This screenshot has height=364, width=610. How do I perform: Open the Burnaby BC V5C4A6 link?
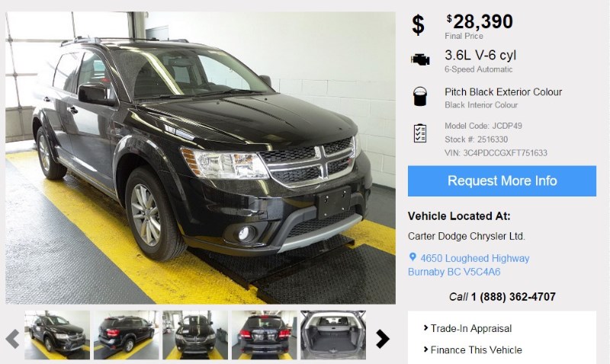click(454, 272)
